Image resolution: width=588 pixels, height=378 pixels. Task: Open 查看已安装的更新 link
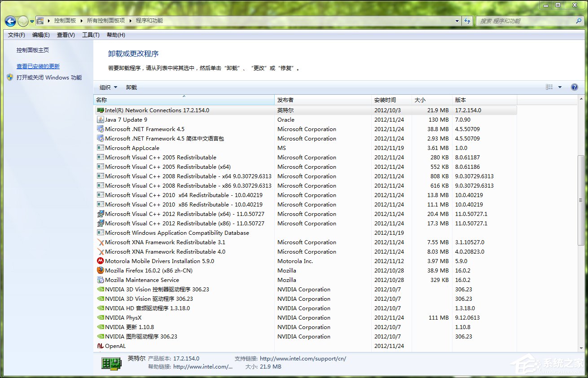(x=38, y=66)
